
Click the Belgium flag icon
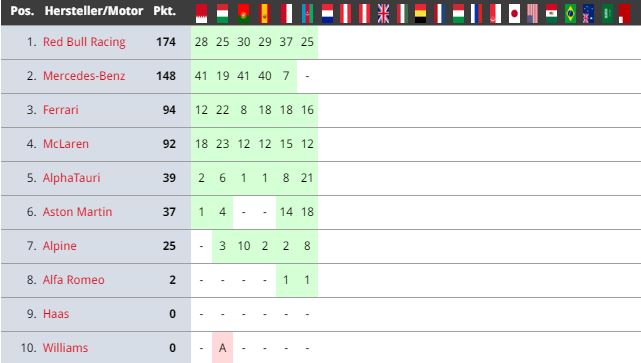[420, 13]
